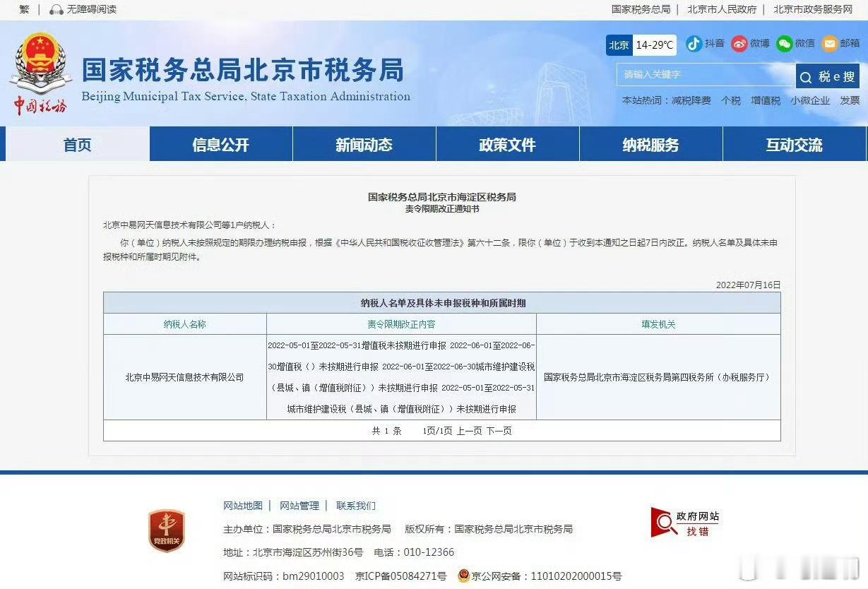Open the Weibo (微博) icon
Screen dimensions: 868x589
[739, 44]
